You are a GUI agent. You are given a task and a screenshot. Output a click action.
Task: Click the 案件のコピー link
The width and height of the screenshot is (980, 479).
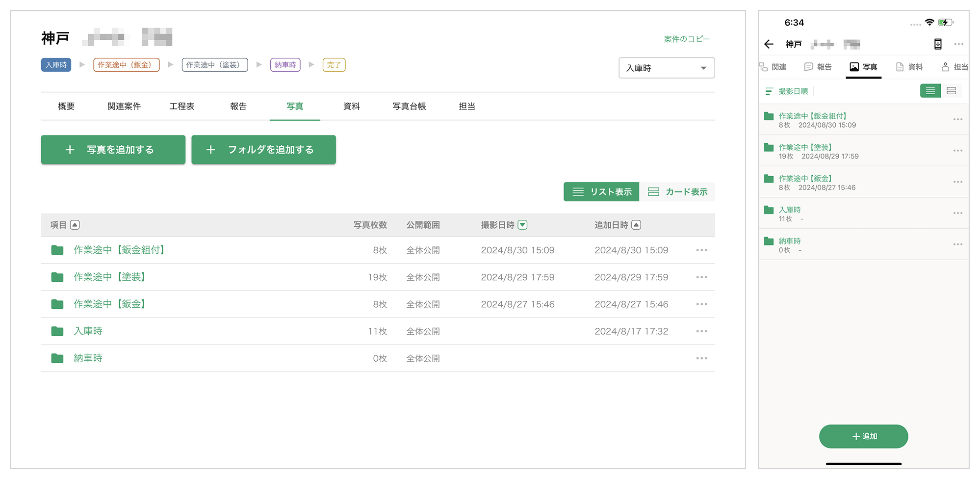(x=687, y=39)
